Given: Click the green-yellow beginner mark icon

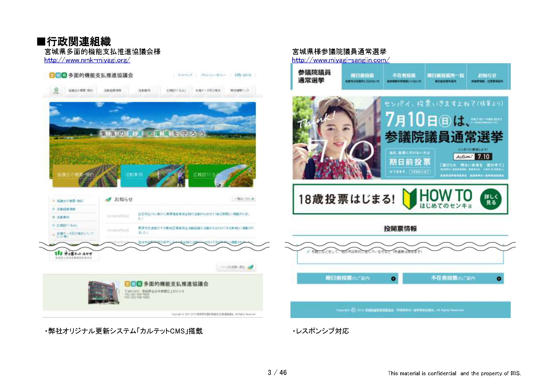Looking at the screenshot, I should click(410, 199).
